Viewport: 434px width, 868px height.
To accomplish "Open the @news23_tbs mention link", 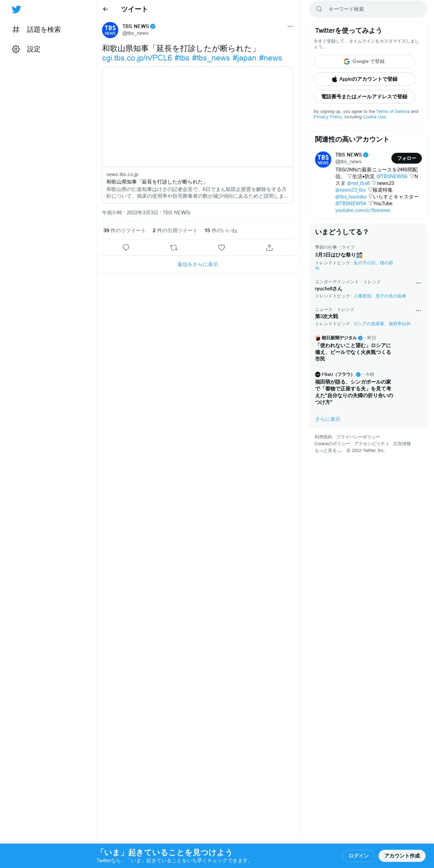I will pos(351,190).
